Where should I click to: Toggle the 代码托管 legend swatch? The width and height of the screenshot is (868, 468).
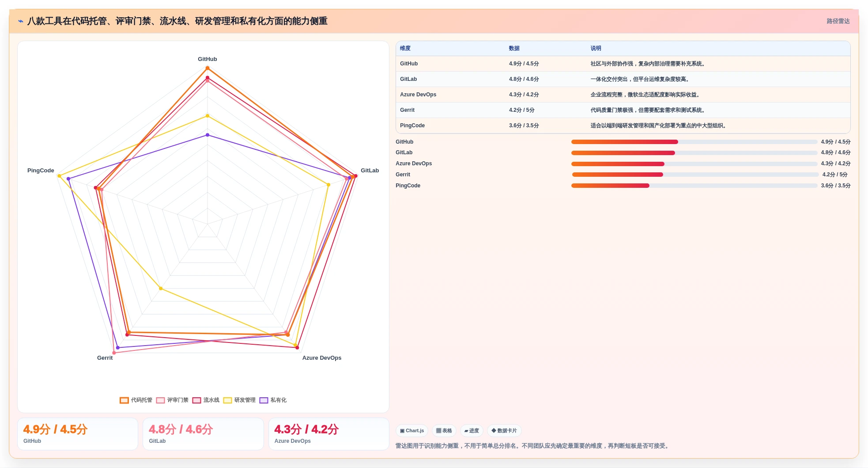click(x=124, y=400)
